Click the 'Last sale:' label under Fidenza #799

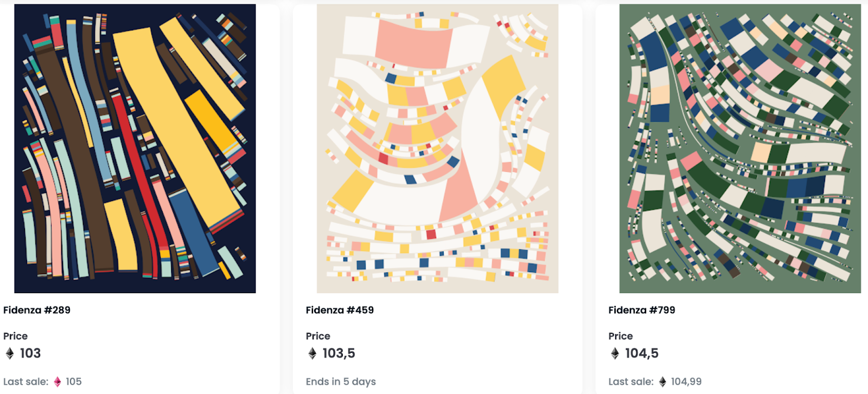point(631,382)
